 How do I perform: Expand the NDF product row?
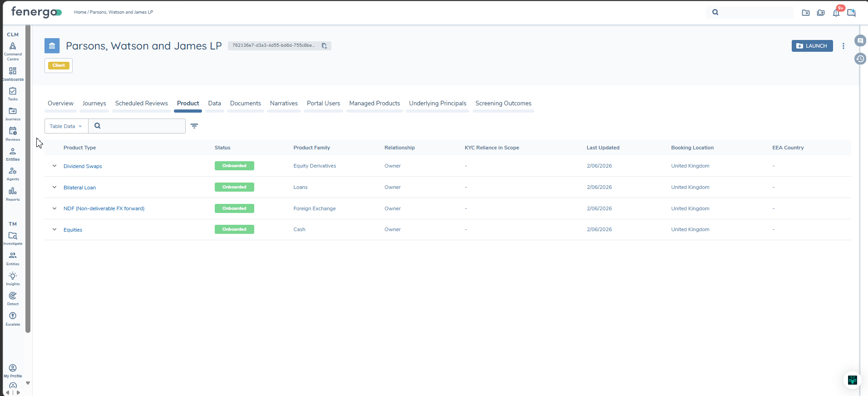coord(54,208)
